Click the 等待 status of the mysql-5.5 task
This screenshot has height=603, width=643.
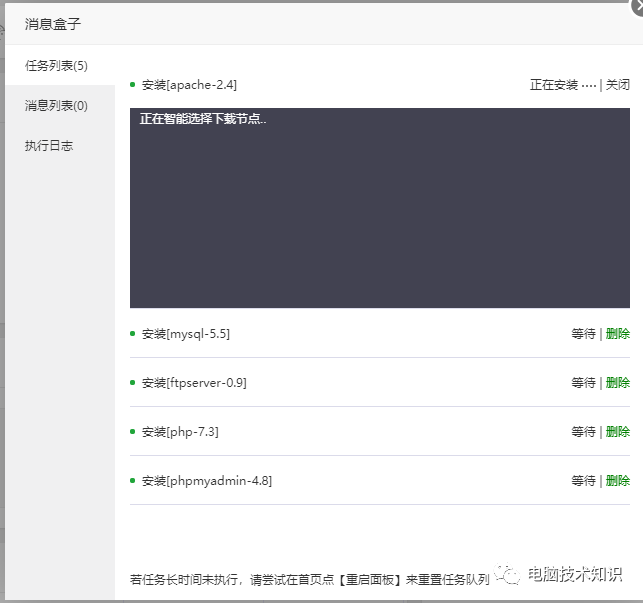click(584, 333)
